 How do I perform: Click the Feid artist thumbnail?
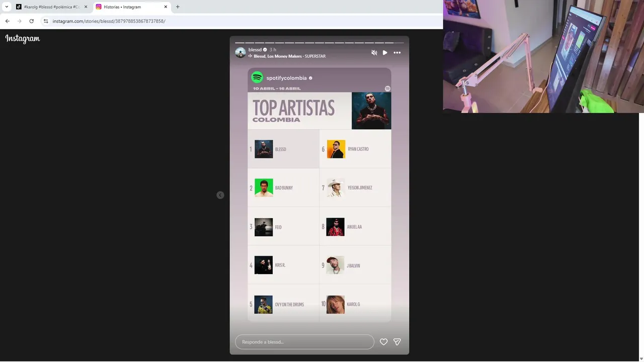[x=264, y=227]
